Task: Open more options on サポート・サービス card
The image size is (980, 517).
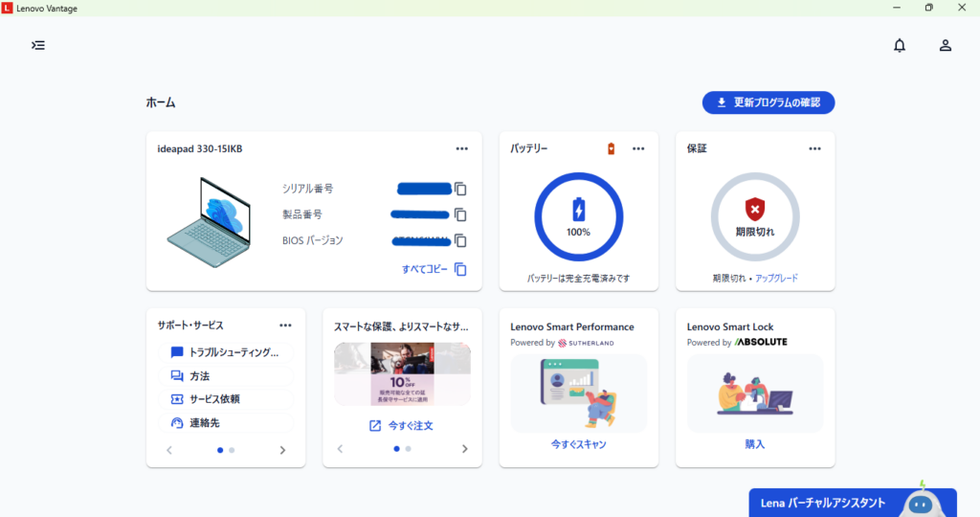Action: tap(285, 326)
